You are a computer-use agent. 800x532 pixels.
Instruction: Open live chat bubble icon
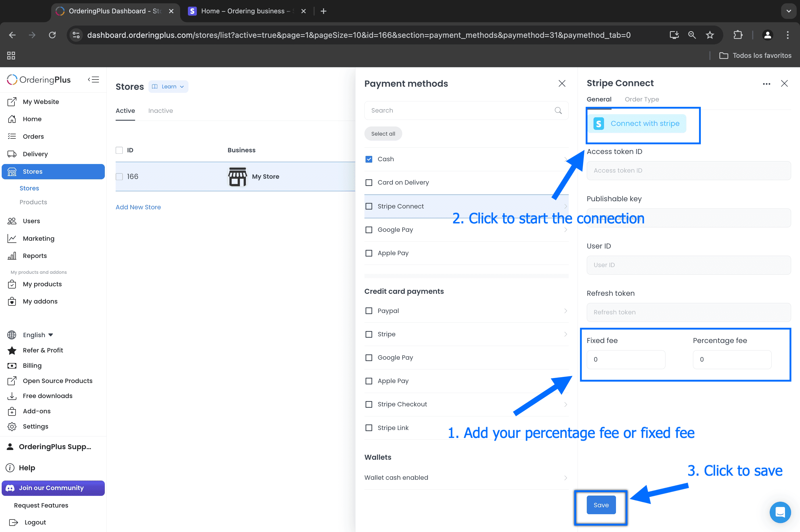click(x=780, y=512)
